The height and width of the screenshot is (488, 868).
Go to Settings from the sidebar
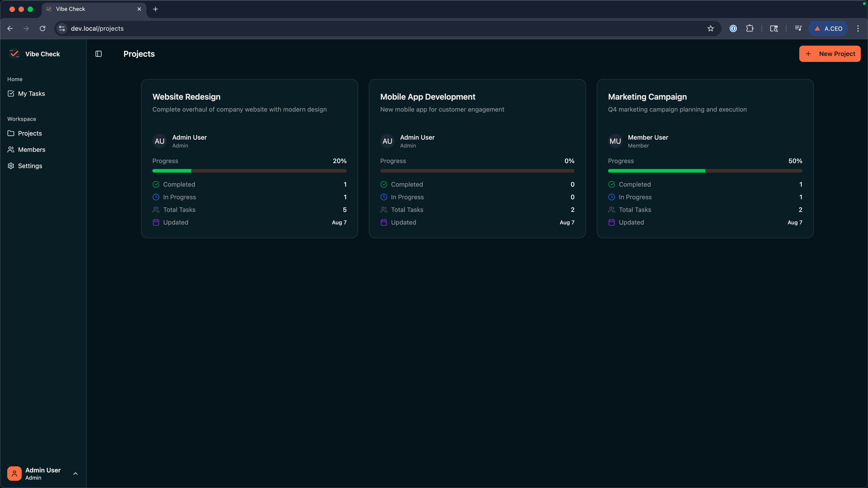43,166
